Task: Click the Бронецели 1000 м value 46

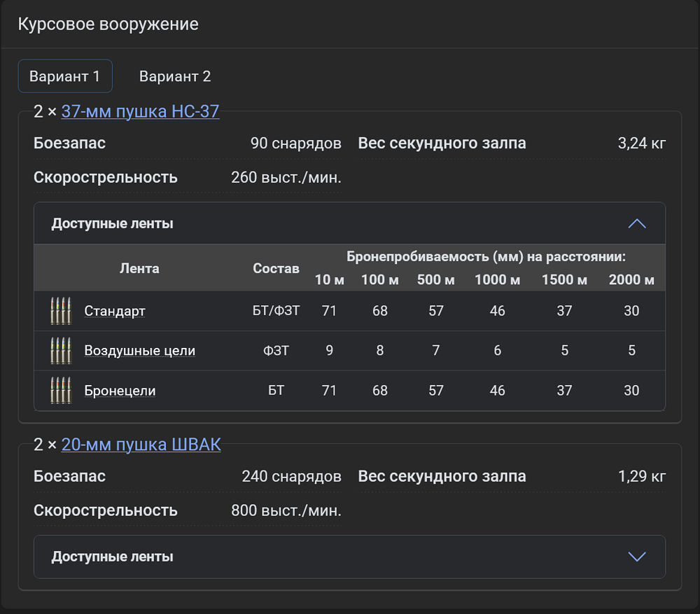Action: click(x=497, y=391)
